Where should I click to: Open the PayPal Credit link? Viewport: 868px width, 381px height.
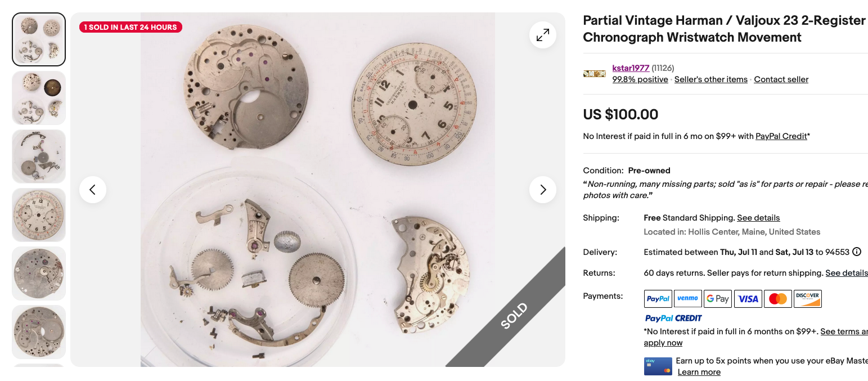click(x=781, y=136)
